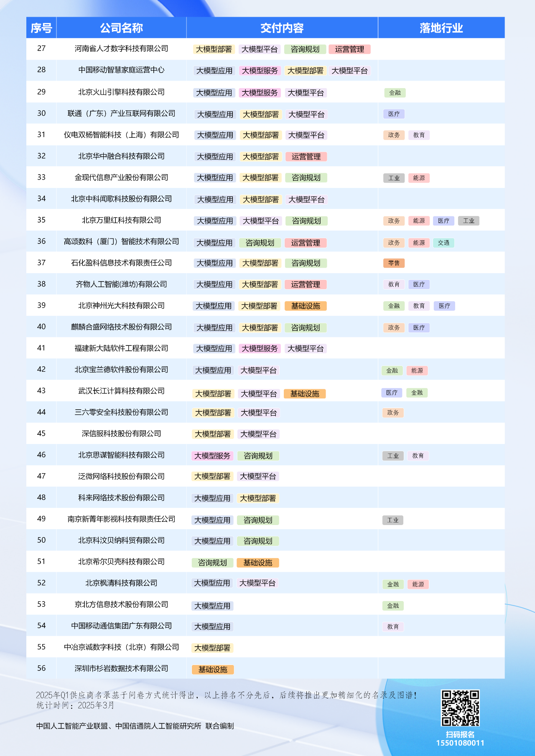Click 交通 industry tag in row 36
Screen dimensions: 535x756
443,243
